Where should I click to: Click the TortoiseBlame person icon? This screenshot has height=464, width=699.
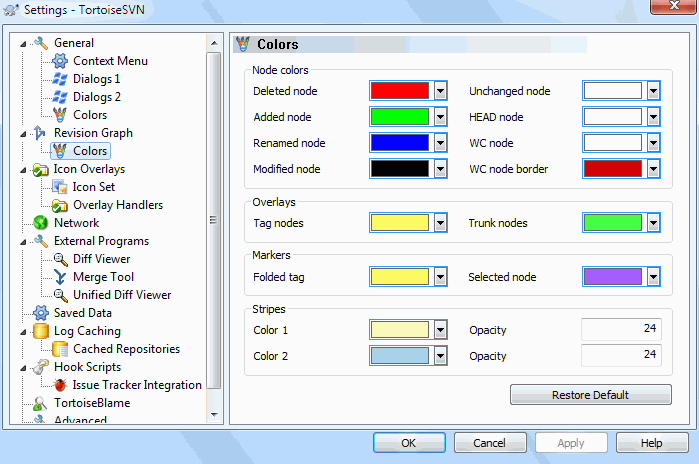[x=40, y=403]
